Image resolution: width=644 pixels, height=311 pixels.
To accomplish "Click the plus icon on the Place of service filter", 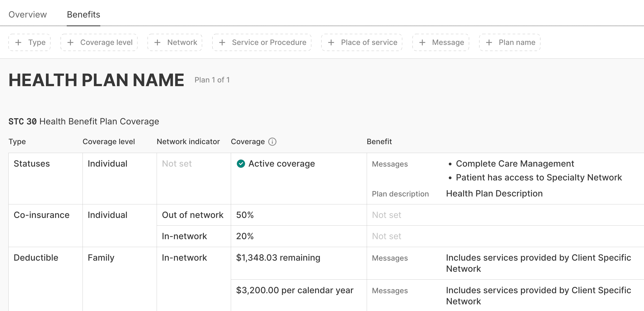I will pos(331,42).
